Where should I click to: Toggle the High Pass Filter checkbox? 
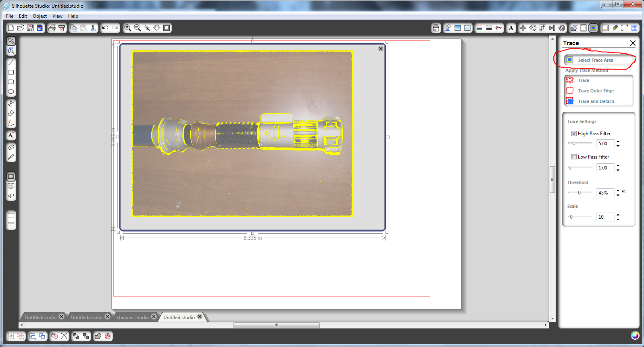[x=574, y=134]
